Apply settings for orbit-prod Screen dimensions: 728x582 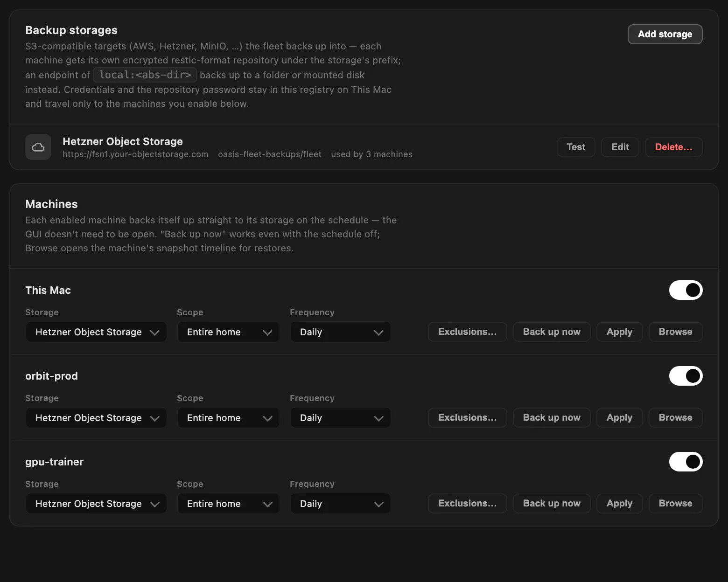620,417
